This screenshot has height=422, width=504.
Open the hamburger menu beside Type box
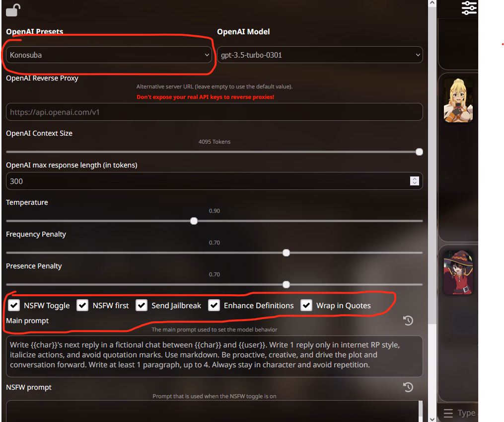(x=448, y=413)
